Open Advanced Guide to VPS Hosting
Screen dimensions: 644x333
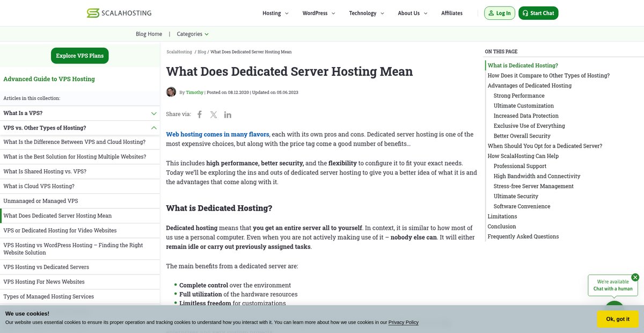(x=49, y=79)
